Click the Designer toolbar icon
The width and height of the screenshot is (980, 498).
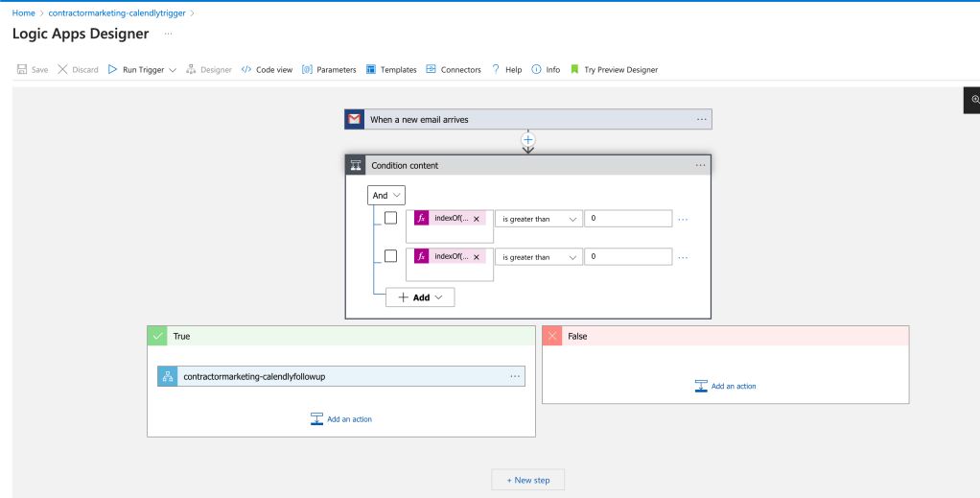pyautogui.click(x=191, y=69)
